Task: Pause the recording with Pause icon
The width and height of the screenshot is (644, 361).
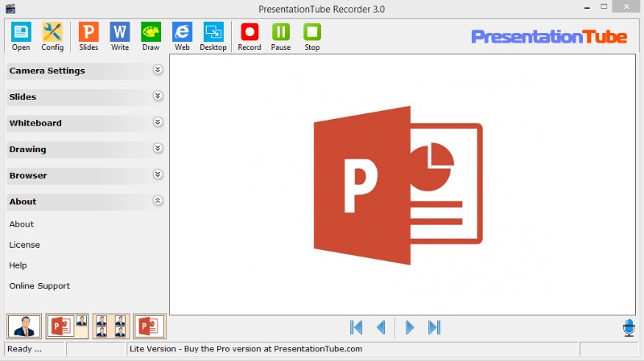Action: (281, 36)
